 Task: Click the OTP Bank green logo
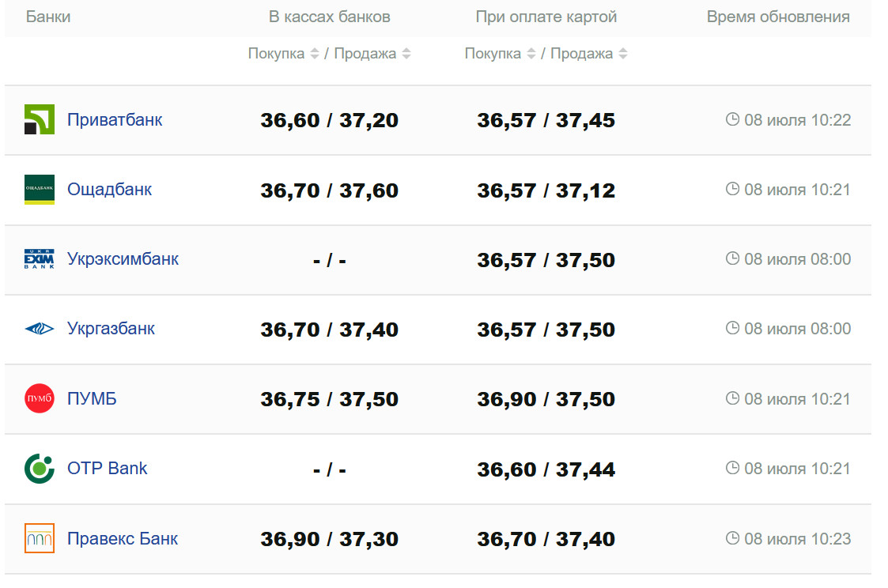(x=39, y=469)
